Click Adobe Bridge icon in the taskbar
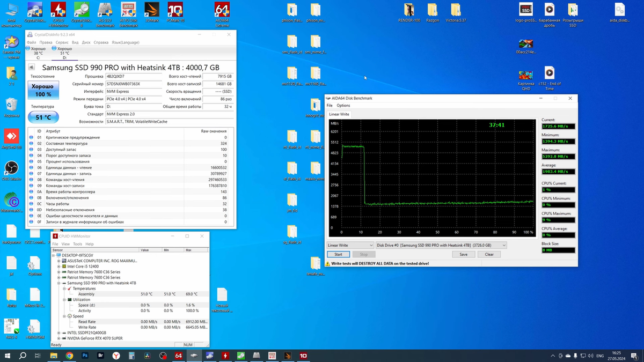 click(x=100, y=356)
